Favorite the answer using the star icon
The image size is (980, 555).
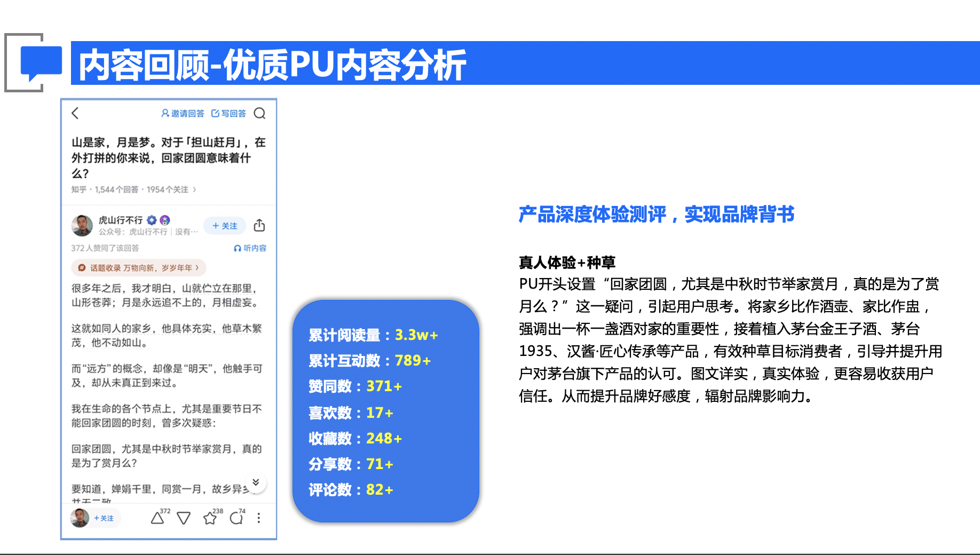210,518
